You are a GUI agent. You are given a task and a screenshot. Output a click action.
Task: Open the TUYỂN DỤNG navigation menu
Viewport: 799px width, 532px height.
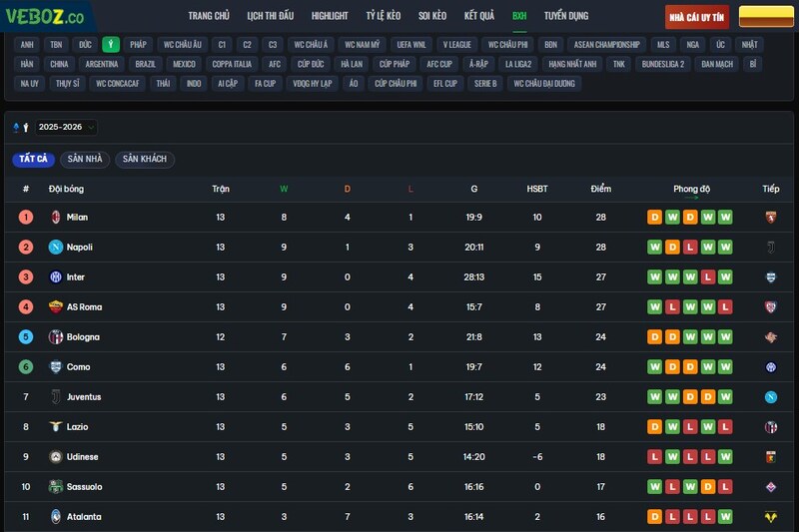click(x=566, y=16)
